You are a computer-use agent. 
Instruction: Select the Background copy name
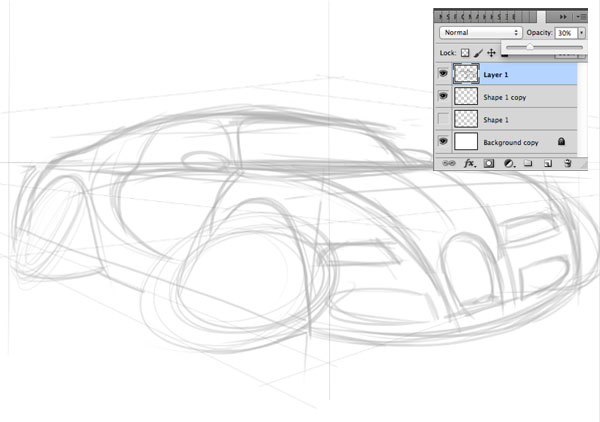(x=511, y=143)
